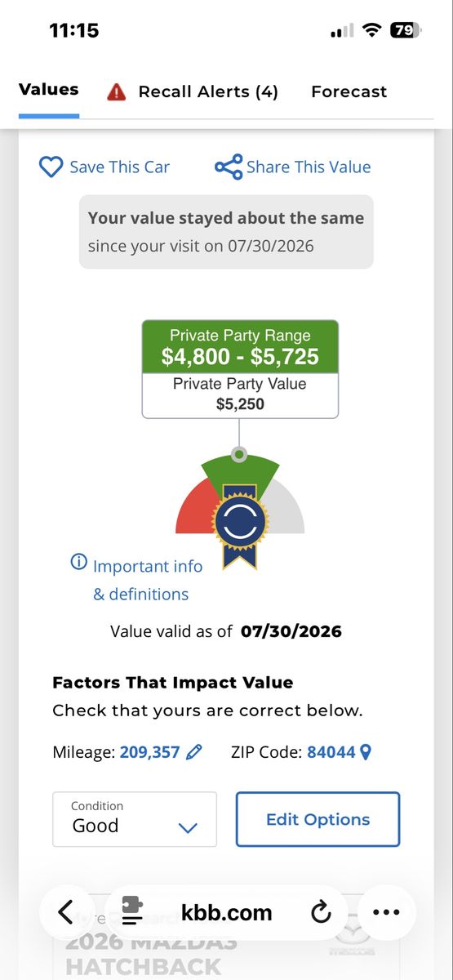
Task: Click the Edit Options button
Action: pos(318,819)
